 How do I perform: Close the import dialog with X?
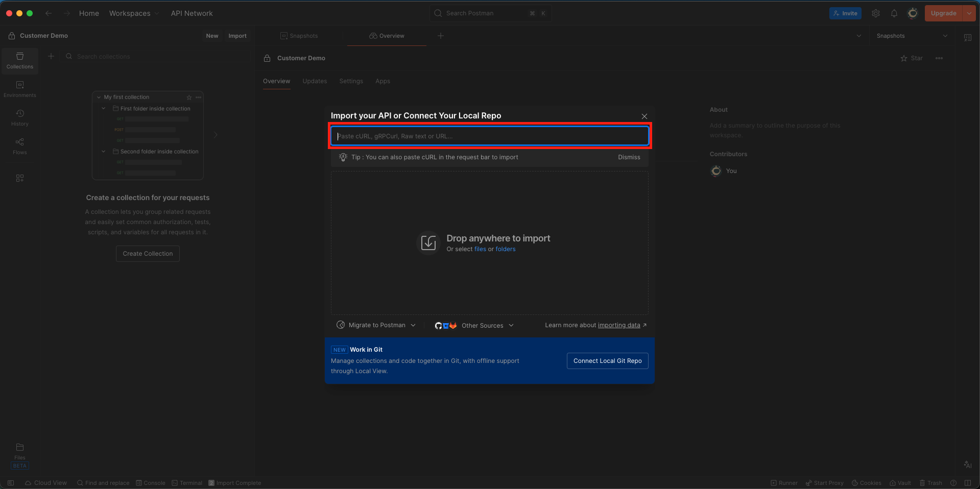tap(644, 116)
